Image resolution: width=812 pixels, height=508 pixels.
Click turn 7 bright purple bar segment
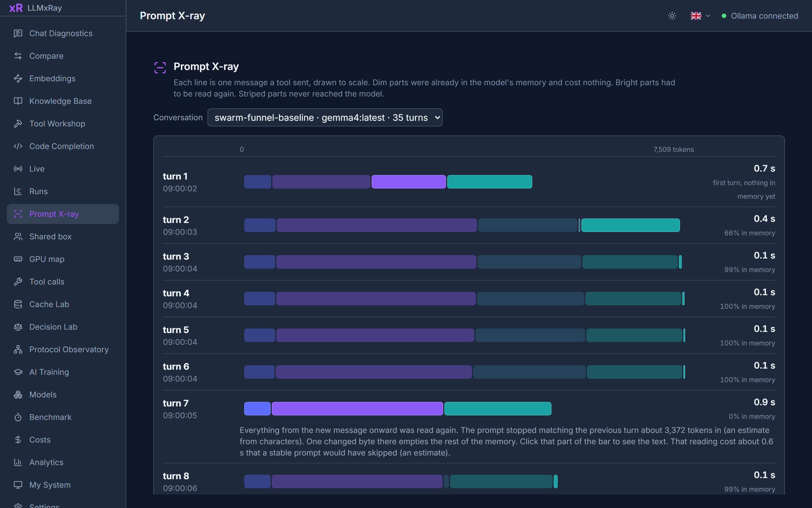pyautogui.click(x=357, y=408)
